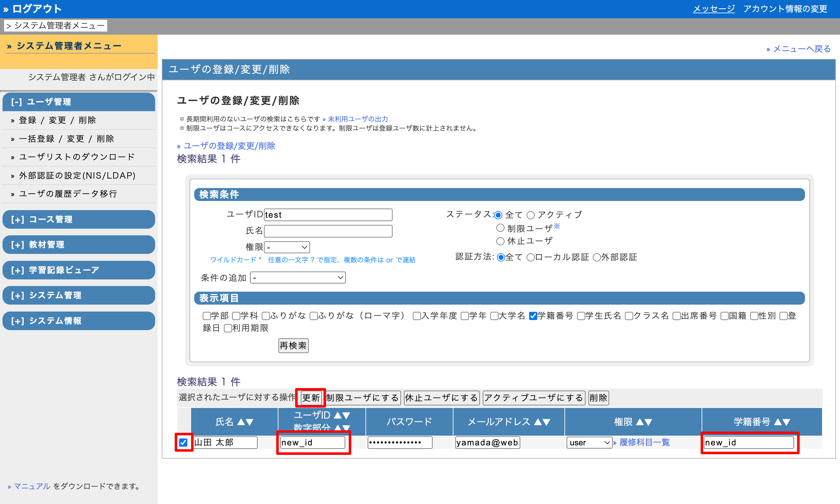Sort メールアドレス column descending arrow

click(x=547, y=422)
